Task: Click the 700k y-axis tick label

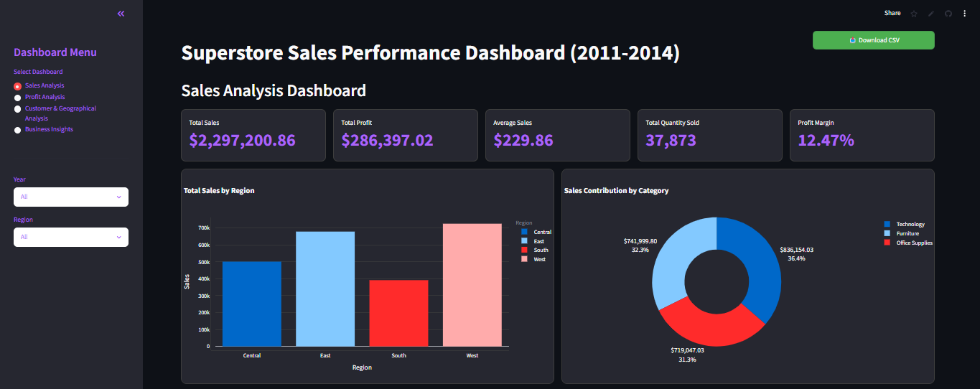Action: coord(204,228)
